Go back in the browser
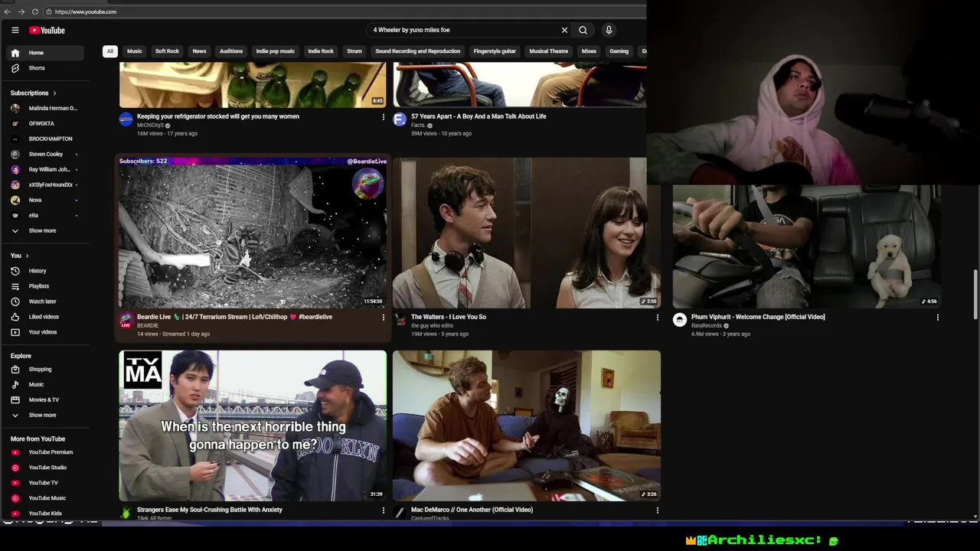 [x=8, y=11]
